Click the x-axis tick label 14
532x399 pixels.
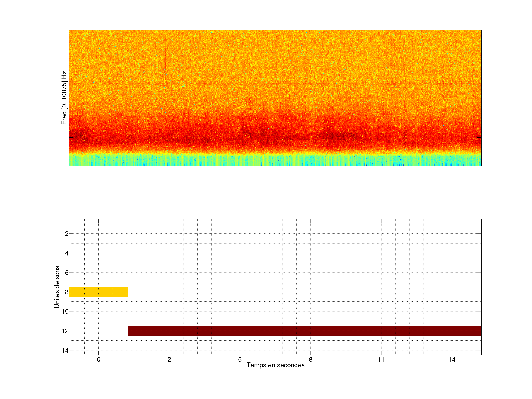click(452, 359)
